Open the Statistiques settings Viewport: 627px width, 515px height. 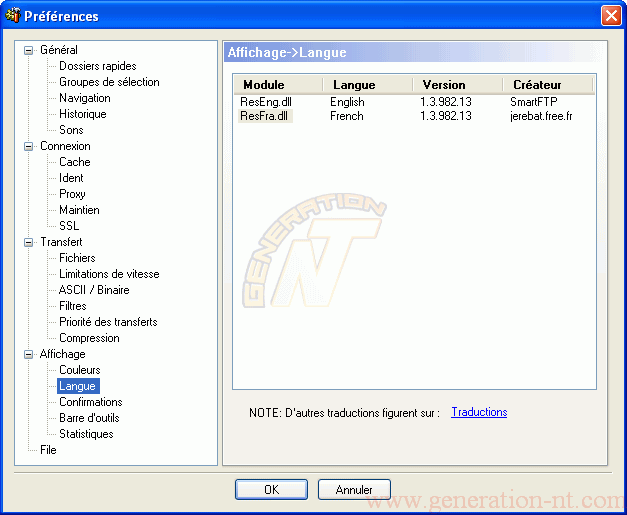[x=86, y=434]
